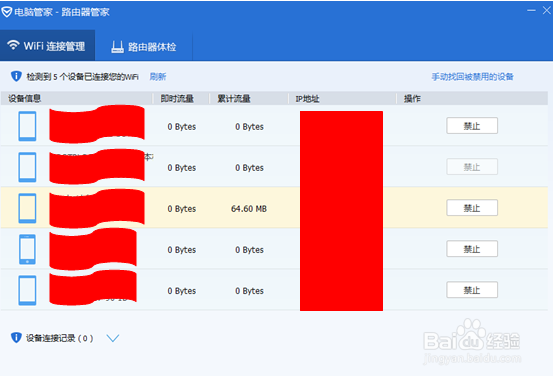Click 禁止 button for the last device
This screenshot has height=378, width=553.
[472, 290]
